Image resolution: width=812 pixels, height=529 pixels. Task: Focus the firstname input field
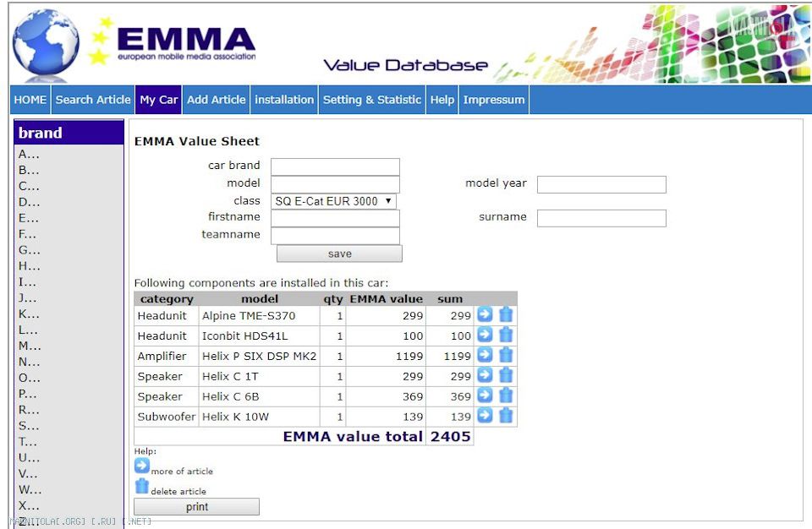pos(335,218)
